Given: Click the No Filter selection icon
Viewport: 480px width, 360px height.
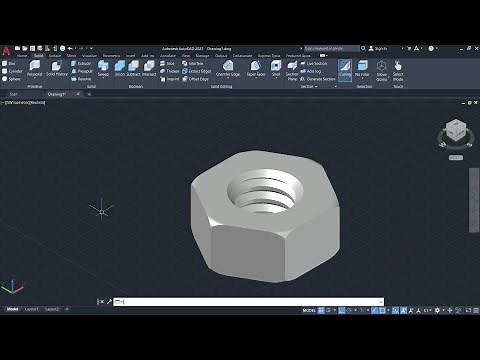Looking at the screenshot, I should (362, 65).
